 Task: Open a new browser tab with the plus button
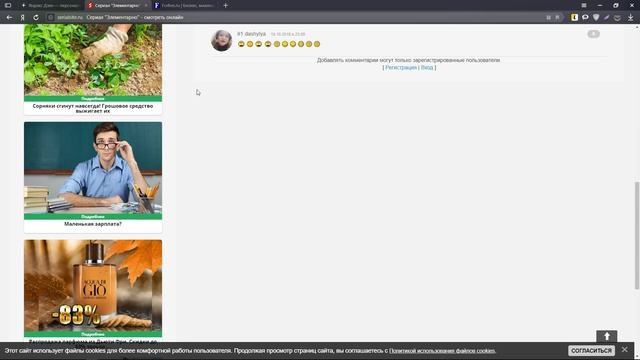click(225, 5)
